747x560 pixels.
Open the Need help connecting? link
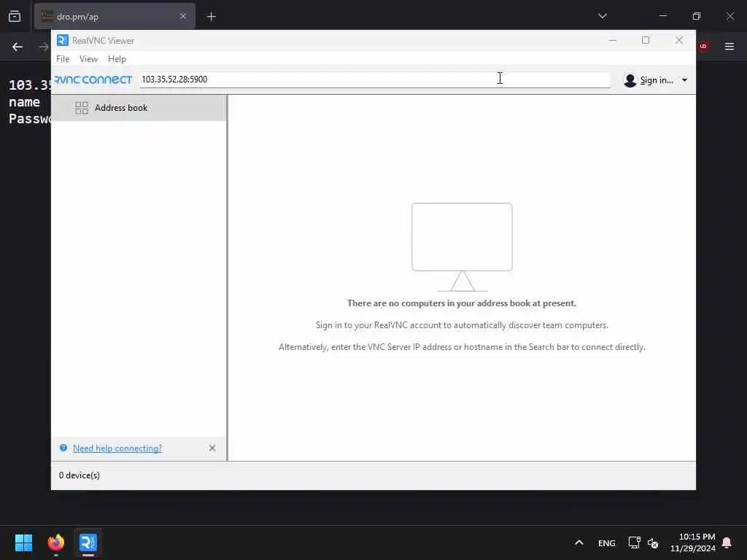117,448
